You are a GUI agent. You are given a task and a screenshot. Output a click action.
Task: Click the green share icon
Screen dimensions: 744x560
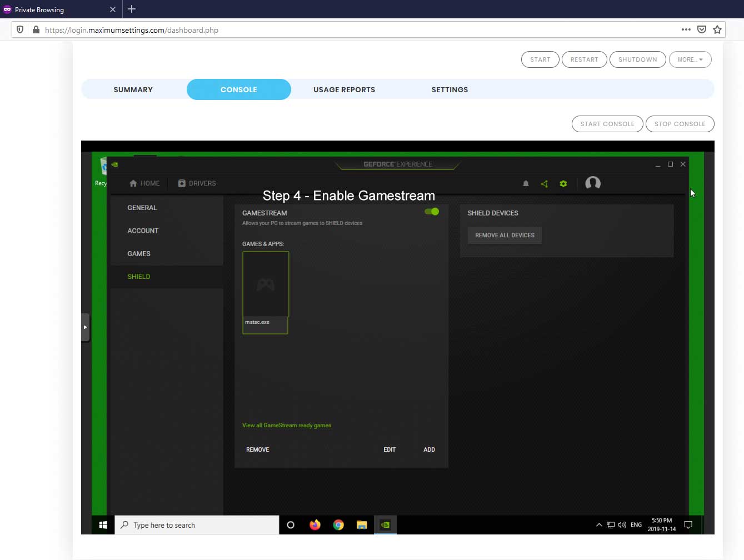coord(545,184)
